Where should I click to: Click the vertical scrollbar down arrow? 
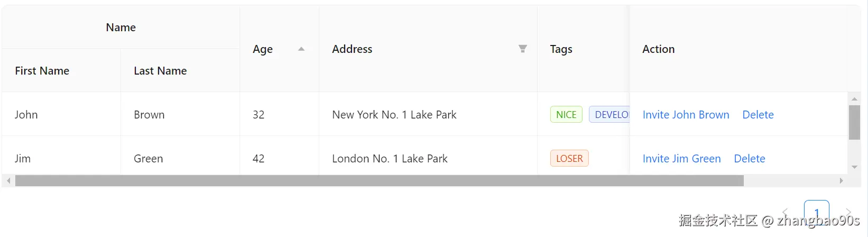[x=854, y=167]
